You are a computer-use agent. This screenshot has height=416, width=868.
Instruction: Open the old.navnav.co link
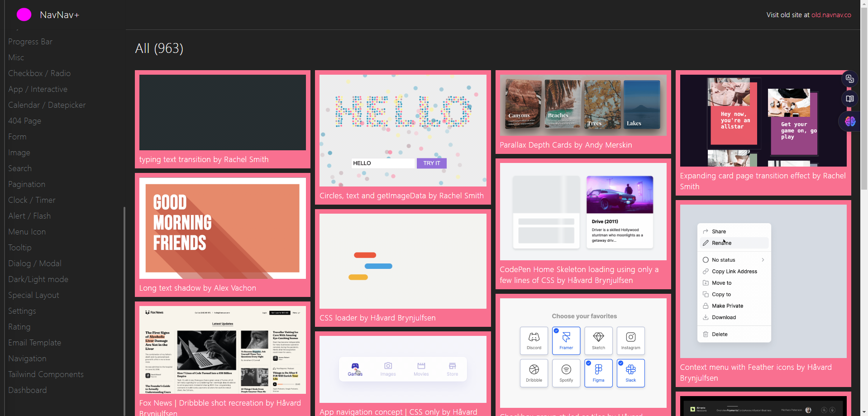click(x=832, y=14)
